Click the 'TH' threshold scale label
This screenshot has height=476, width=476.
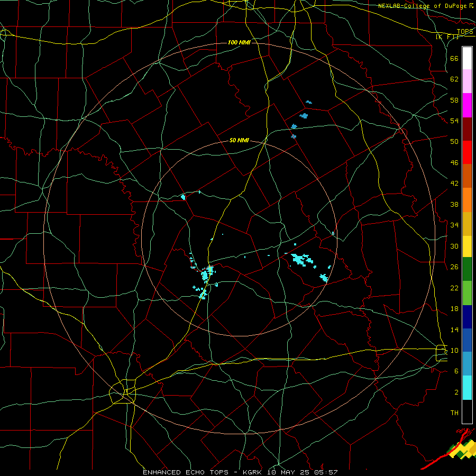point(454,413)
